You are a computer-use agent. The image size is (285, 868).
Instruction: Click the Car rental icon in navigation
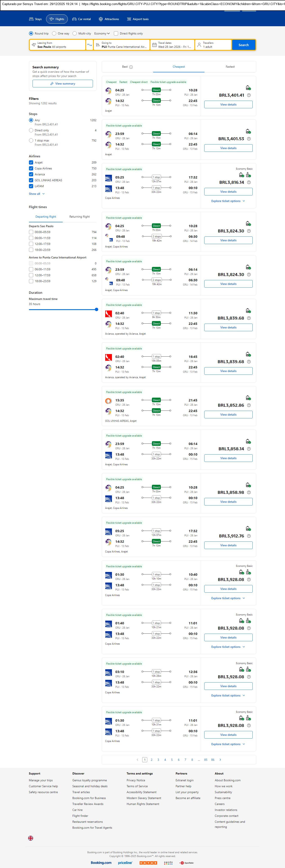coord(74,19)
